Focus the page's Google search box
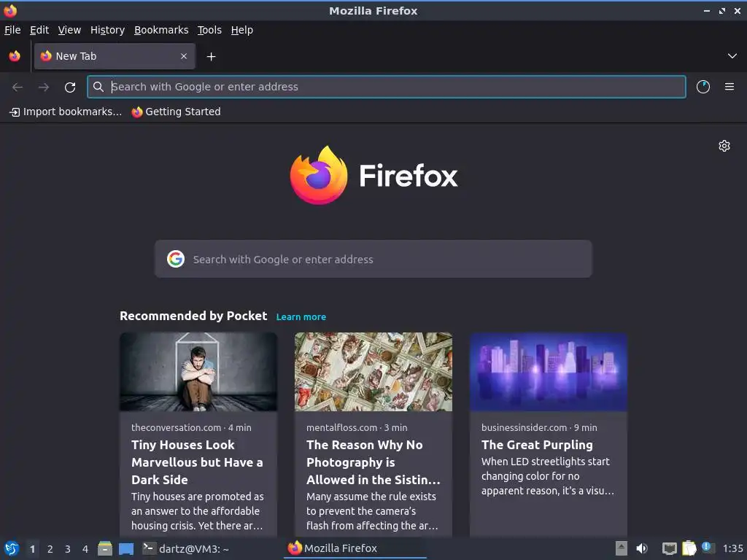 tap(373, 259)
